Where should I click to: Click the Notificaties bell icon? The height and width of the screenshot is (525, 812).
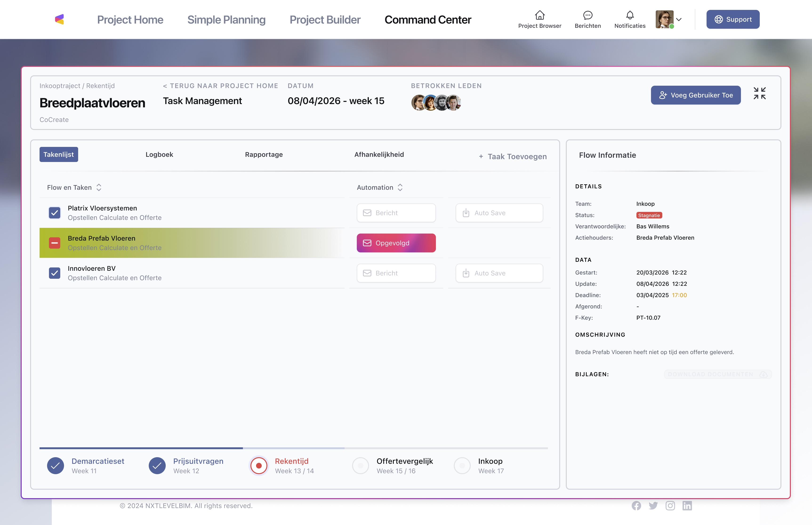coord(630,15)
